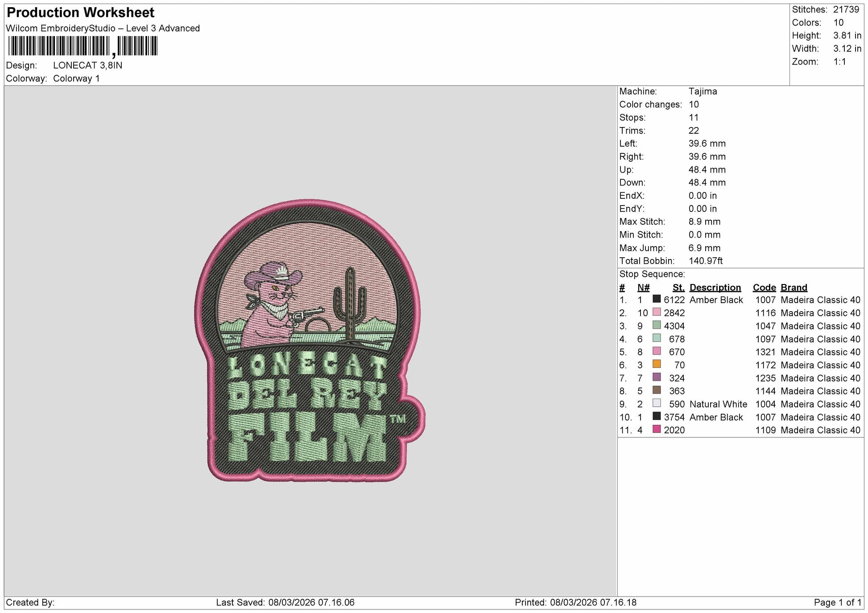
Task: Click the Total Bobbin value '140.97ft'
Action: point(705,261)
